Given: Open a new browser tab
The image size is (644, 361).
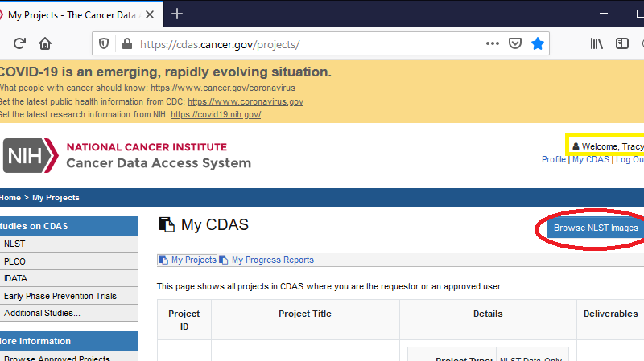Looking at the screenshot, I should 177,14.
